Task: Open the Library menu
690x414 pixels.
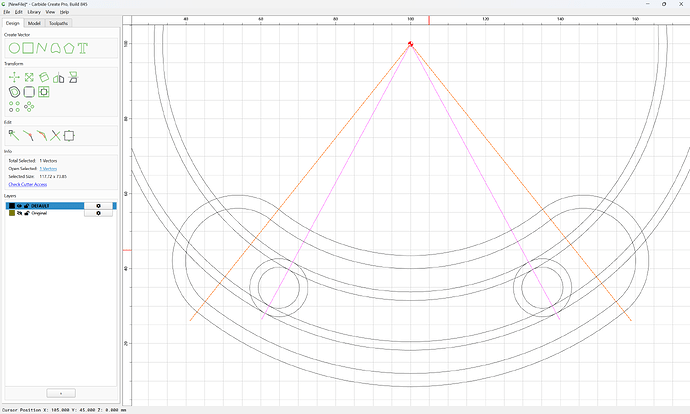Action: [x=34, y=12]
